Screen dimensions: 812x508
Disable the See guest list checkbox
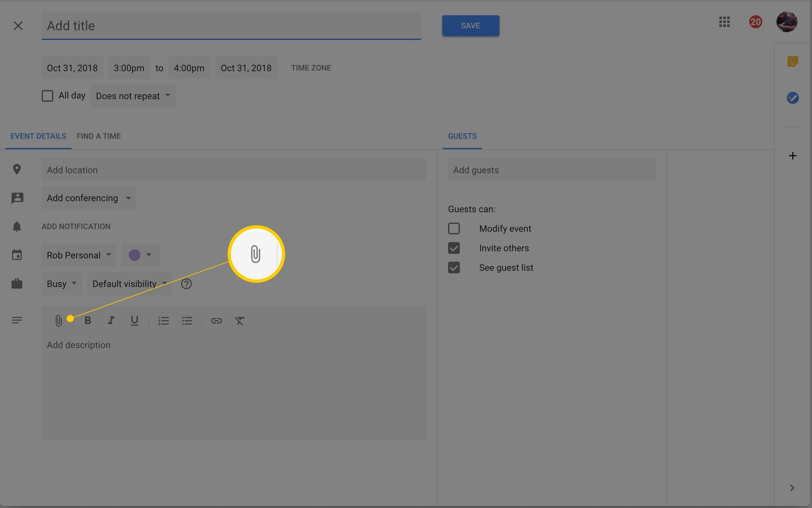454,267
